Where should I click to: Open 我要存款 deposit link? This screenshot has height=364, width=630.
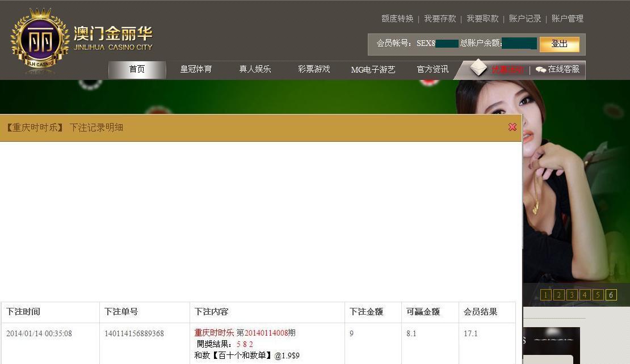click(x=440, y=19)
